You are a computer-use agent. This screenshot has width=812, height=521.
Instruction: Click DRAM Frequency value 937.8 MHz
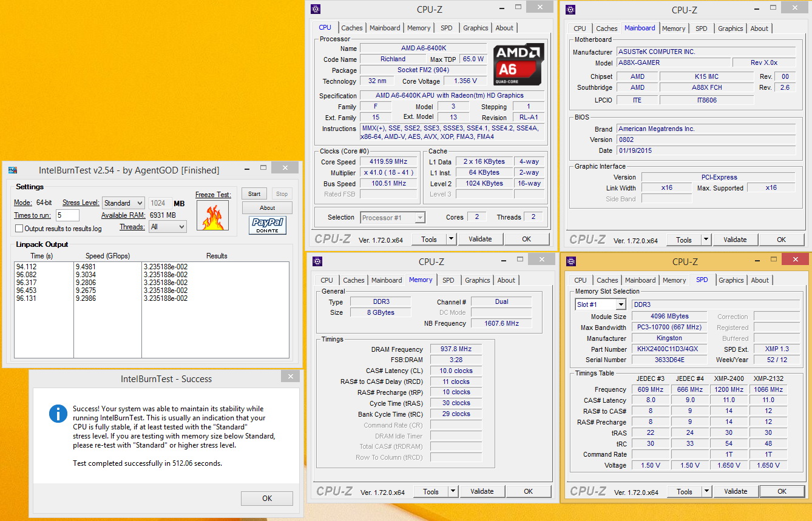point(456,349)
